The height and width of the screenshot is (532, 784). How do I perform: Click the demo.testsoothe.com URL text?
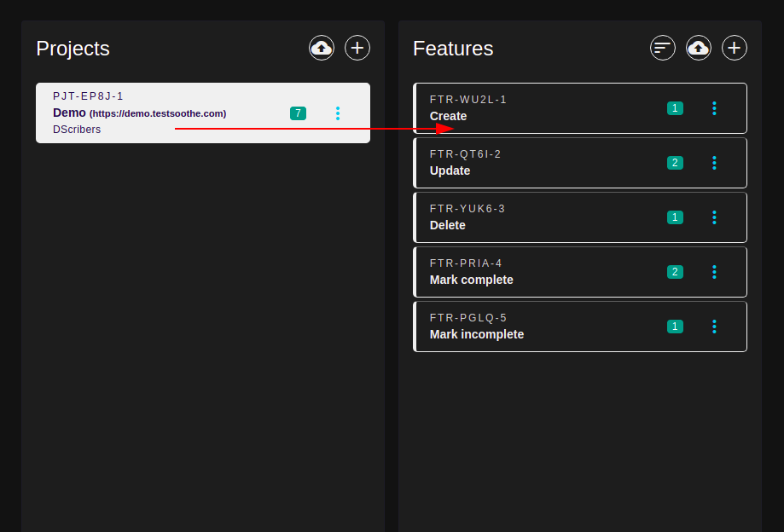[158, 114]
